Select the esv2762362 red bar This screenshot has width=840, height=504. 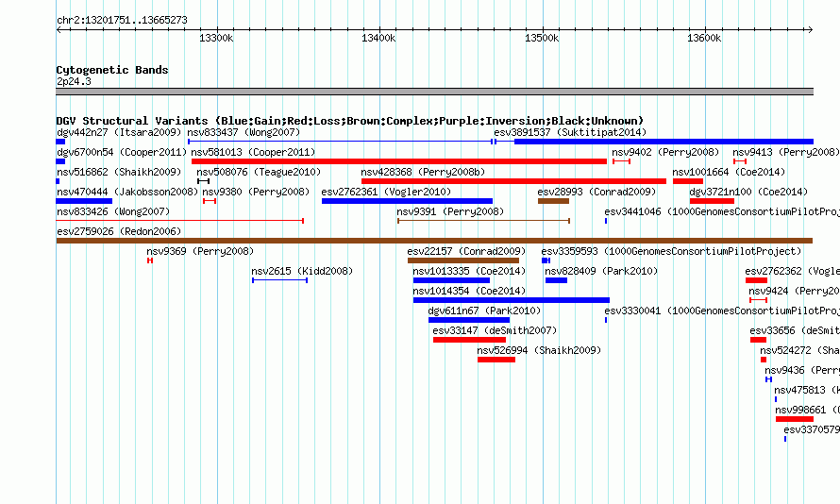(756, 280)
